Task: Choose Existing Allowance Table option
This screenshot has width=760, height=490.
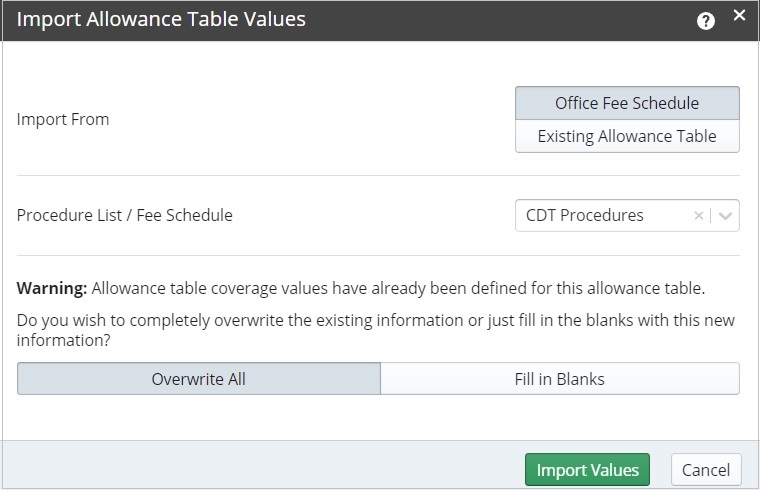Action: (627, 136)
